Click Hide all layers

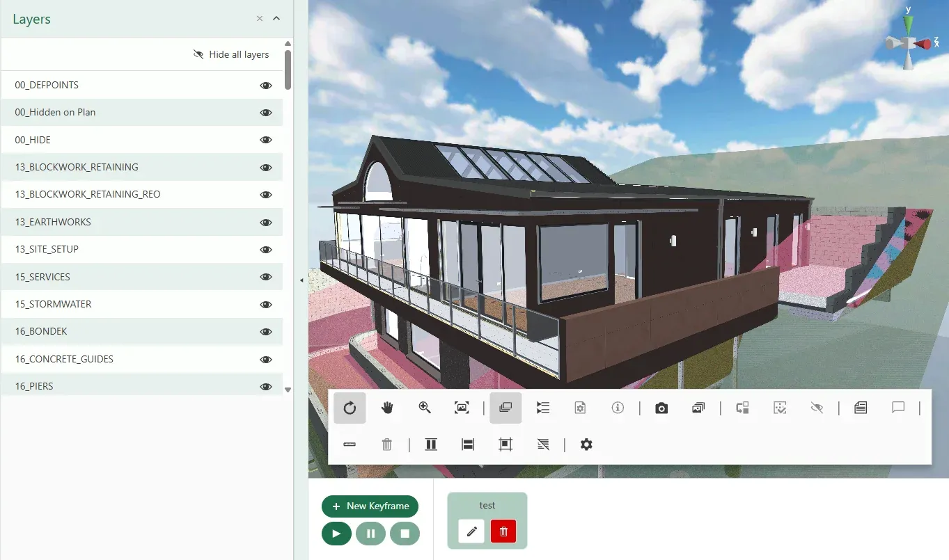tap(231, 54)
